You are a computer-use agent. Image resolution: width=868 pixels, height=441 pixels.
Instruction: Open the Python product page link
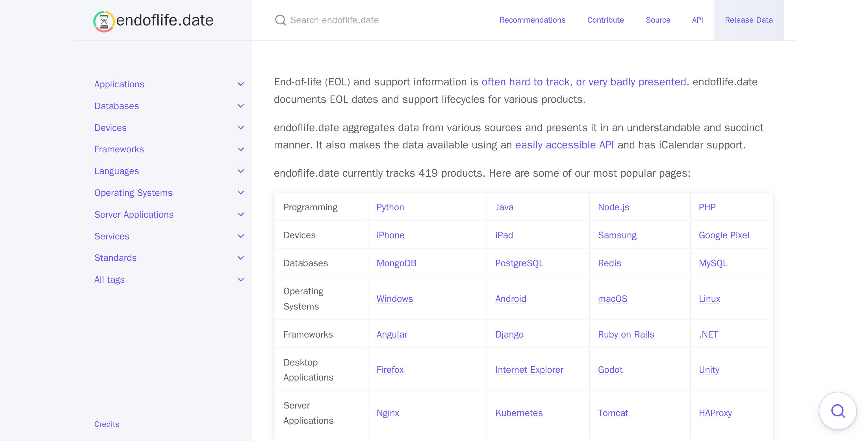tap(390, 207)
